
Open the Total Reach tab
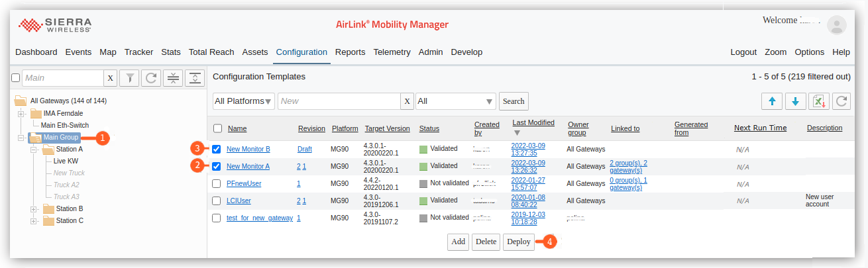211,52
